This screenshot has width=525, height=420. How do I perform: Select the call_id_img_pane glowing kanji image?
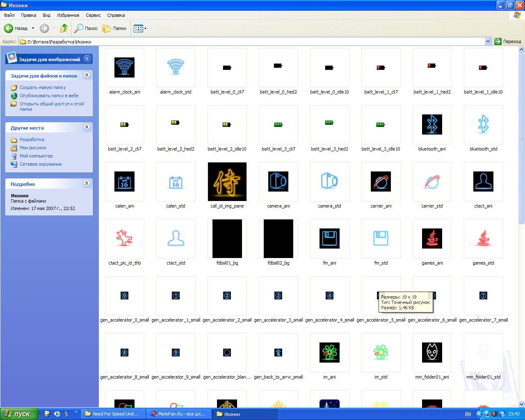point(227,182)
